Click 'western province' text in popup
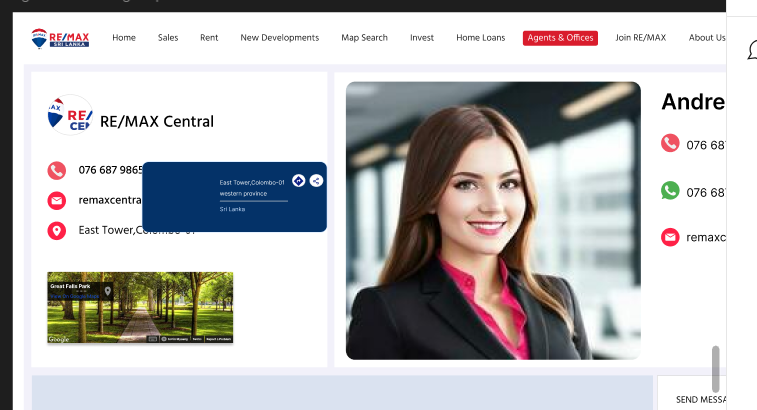 coord(243,194)
